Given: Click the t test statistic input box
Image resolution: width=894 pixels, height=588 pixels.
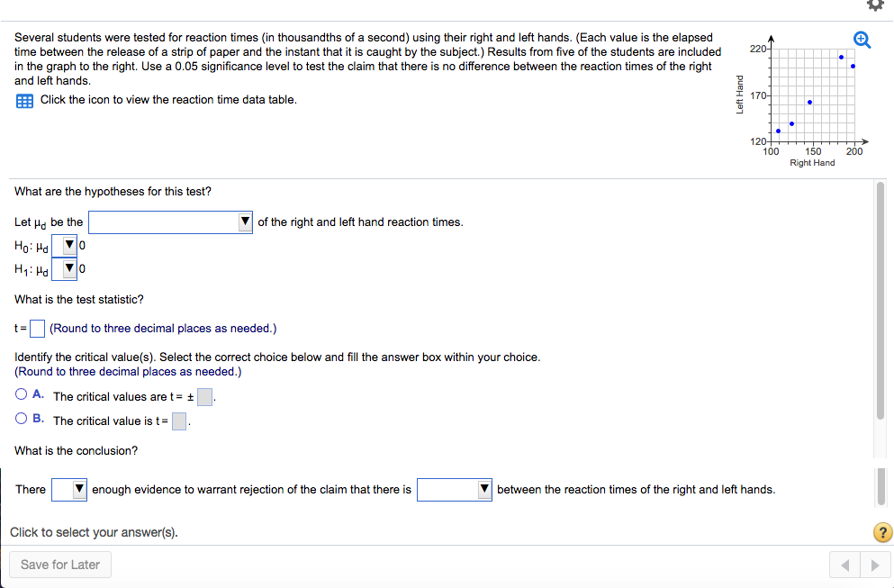Looking at the screenshot, I should tap(37, 329).
